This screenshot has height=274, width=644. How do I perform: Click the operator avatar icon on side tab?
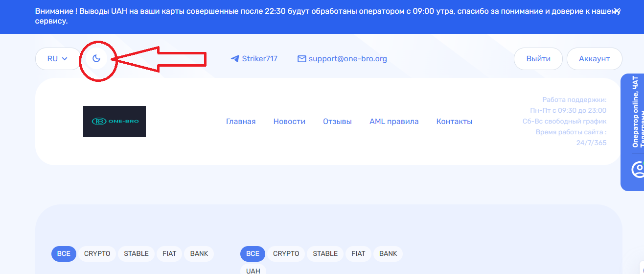638,170
